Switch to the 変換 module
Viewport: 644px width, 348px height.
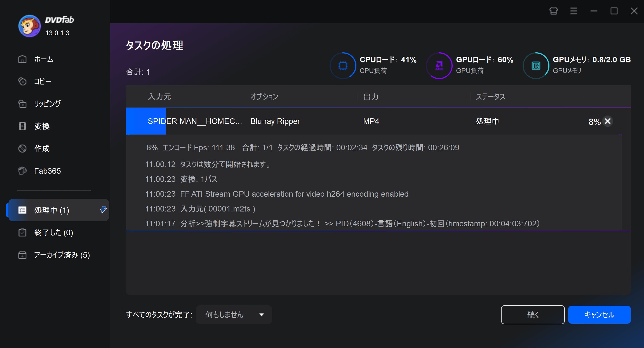(42, 126)
